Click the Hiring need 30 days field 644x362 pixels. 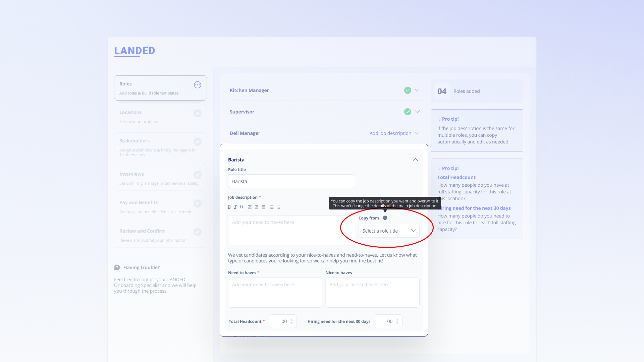[x=388, y=321]
